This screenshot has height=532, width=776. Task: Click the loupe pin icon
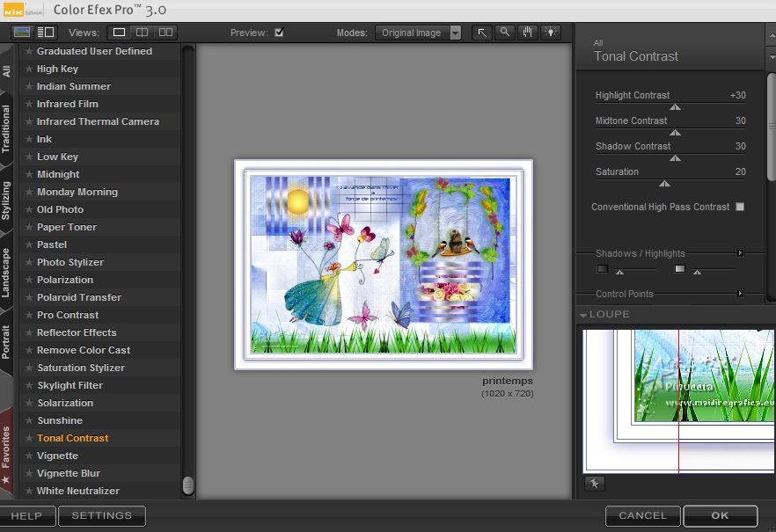(595, 484)
